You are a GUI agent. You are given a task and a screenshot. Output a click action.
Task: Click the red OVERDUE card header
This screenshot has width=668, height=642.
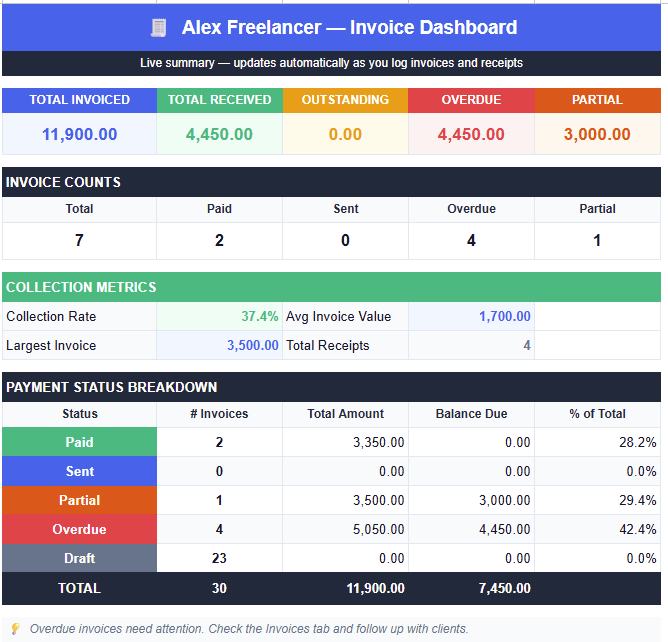tap(471, 100)
